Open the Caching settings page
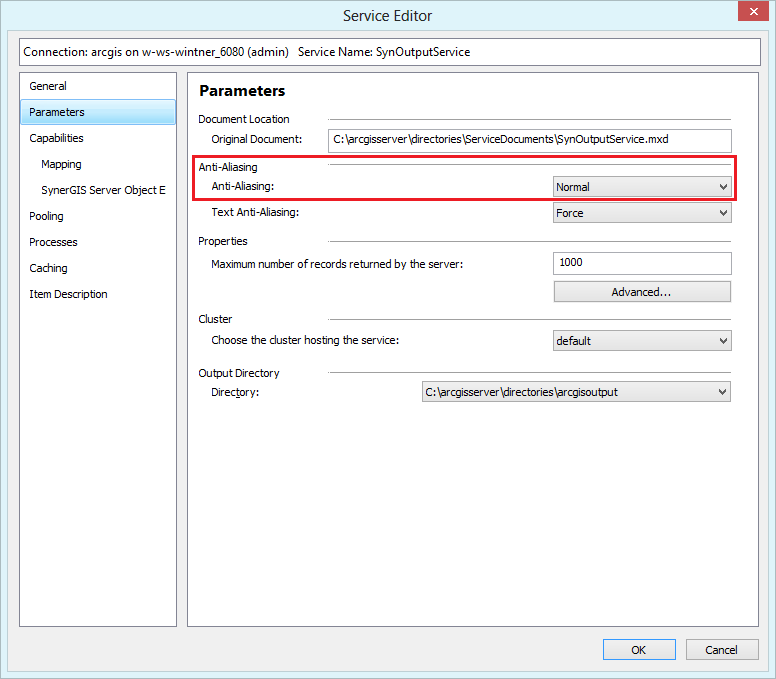 coord(48,268)
